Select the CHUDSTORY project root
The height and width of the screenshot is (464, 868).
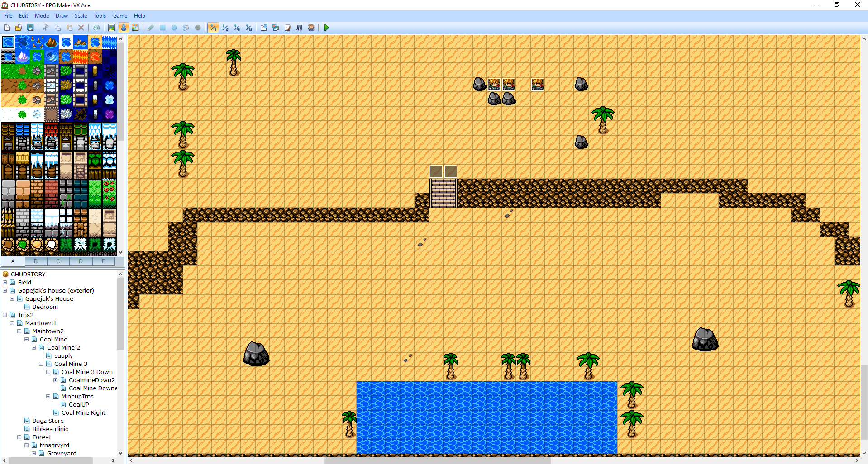[28, 275]
